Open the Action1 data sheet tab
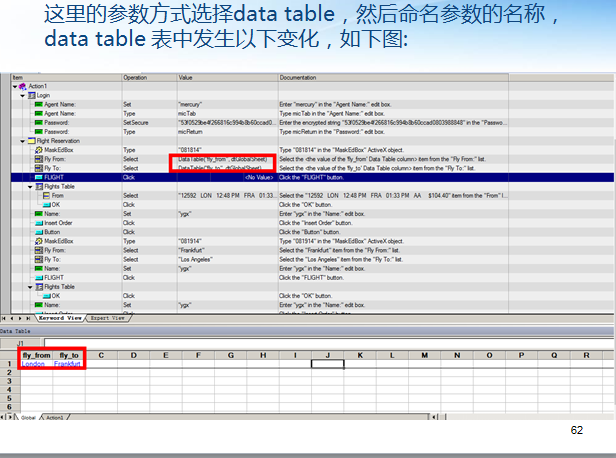This screenshot has height=458, width=616. click(x=55, y=418)
